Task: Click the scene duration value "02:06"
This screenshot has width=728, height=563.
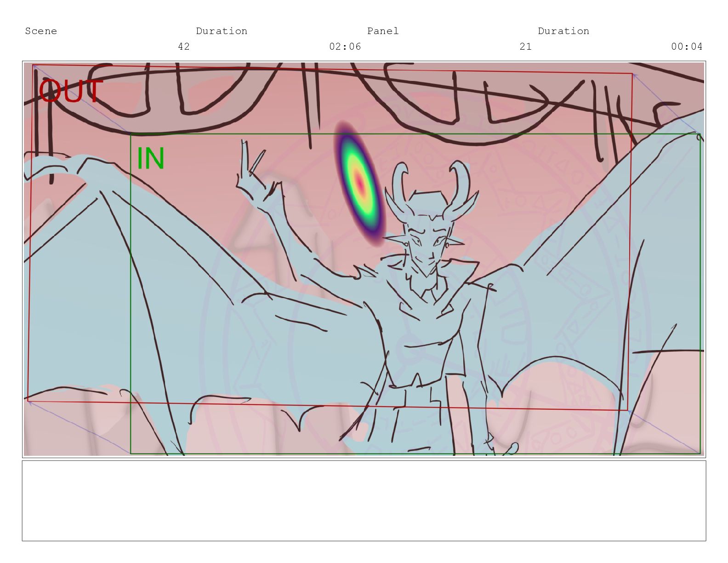Action: 345,46
